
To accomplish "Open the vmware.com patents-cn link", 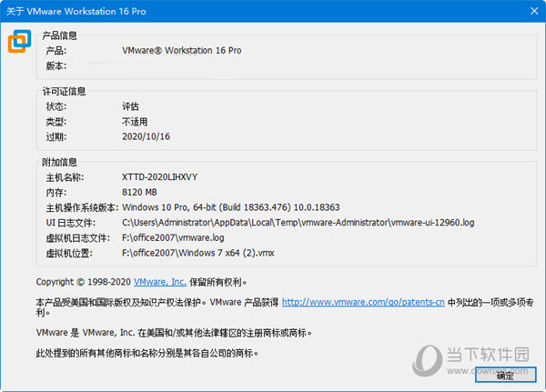I will click(363, 302).
